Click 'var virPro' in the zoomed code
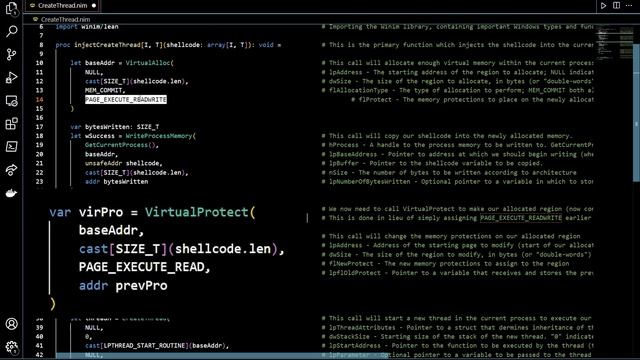640x360 pixels. pyautogui.click(x=86, y=212)
